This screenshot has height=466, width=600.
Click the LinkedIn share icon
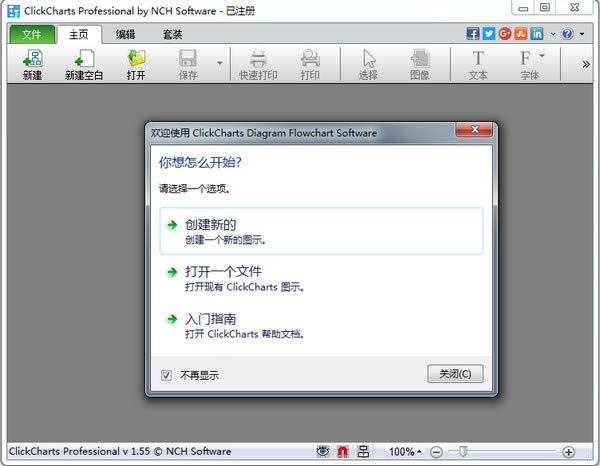click(x=537, y=34)
